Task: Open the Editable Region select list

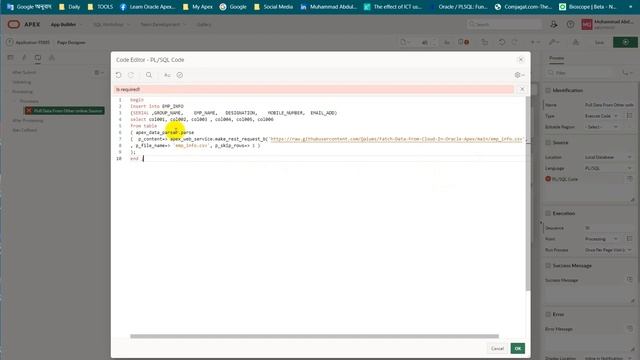Action: coord(602,127)
